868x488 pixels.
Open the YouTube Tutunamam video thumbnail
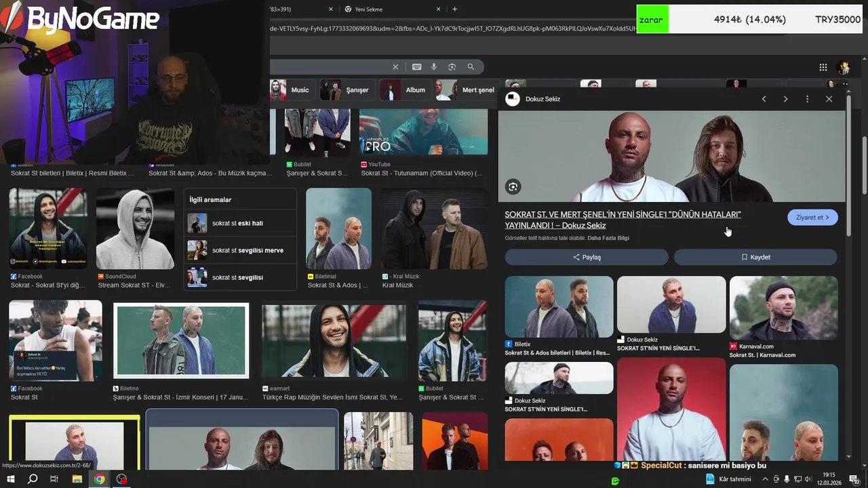[x=423, y=131]
